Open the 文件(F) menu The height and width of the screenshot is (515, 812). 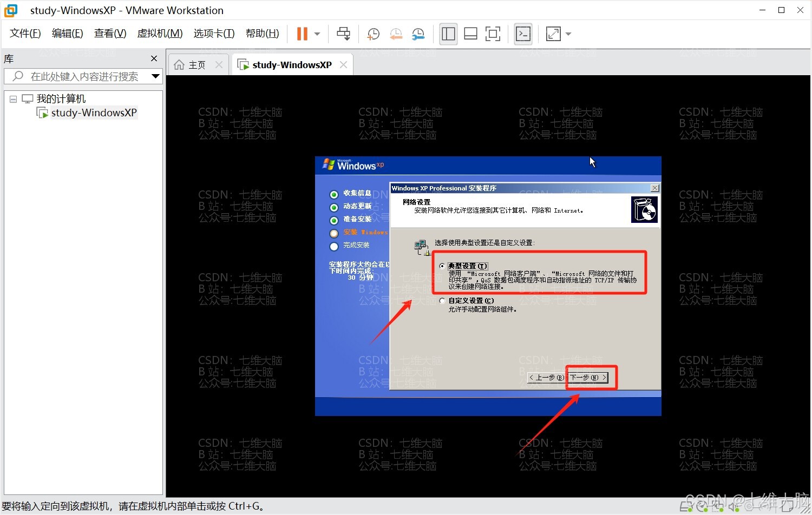tap(25, 34)
